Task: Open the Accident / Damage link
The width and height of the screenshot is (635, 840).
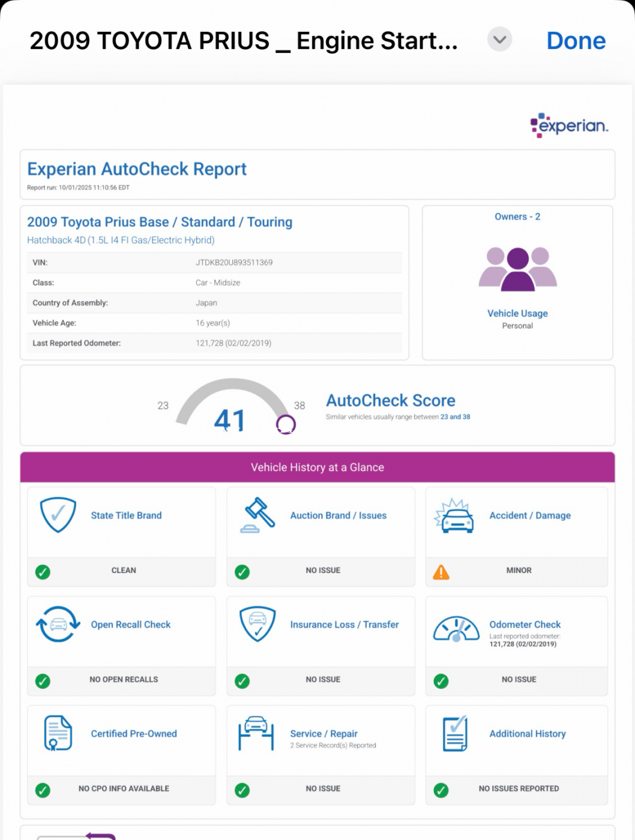Action: pyautogui.click(x=530, y=515)
